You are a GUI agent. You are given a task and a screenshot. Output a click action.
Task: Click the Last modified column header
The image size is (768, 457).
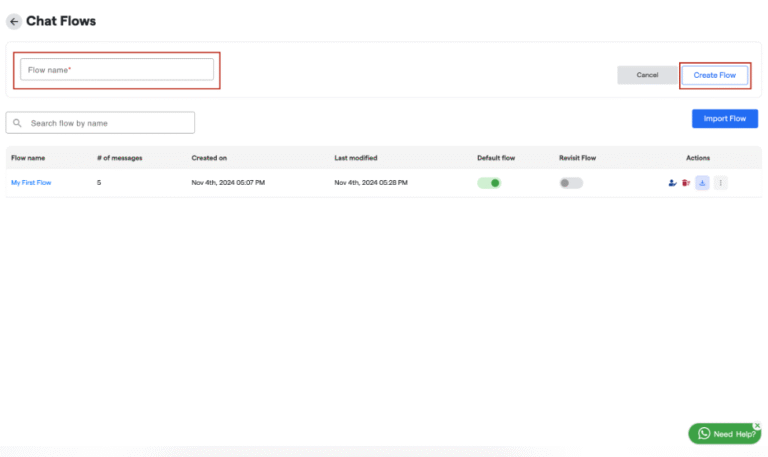(355, 158)
